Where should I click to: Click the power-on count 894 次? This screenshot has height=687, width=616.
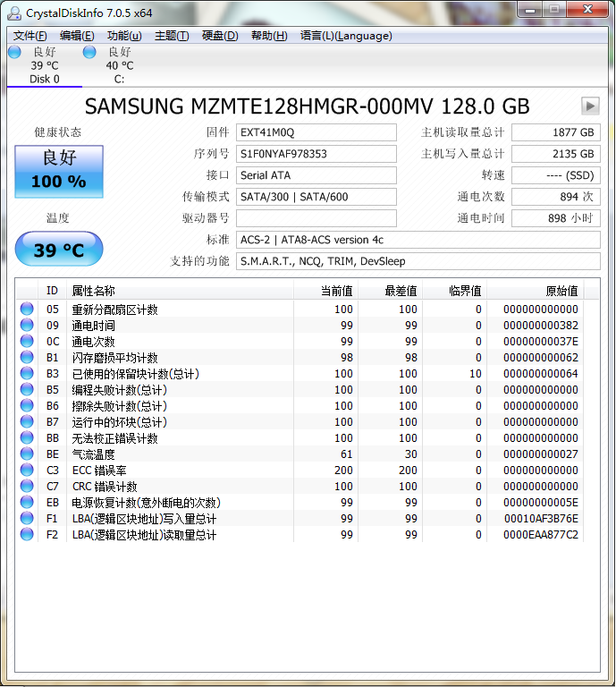click(556, 197)
